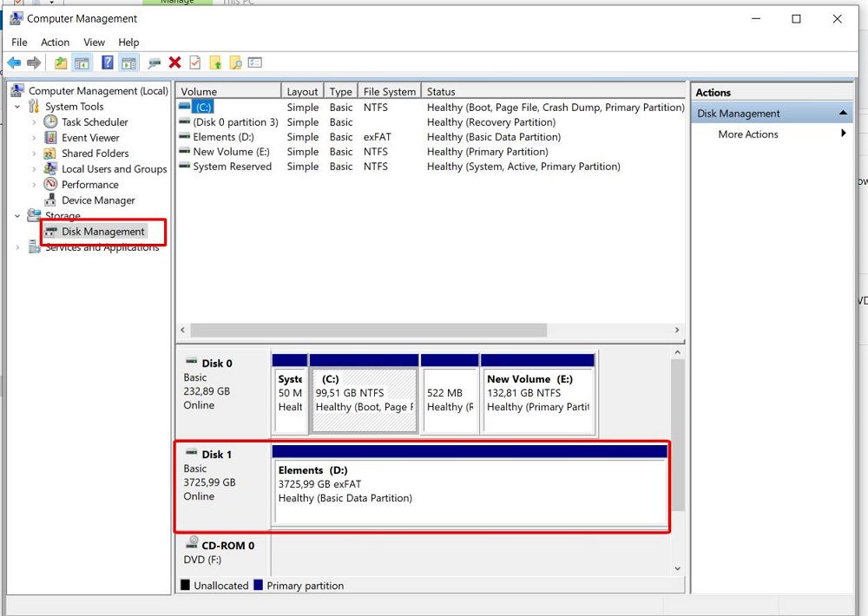Image resolution: width=868 pixels, height=616 pixels.
Task: Select New Volume (E:) row in volume list
Action: [x=231, y=152]
